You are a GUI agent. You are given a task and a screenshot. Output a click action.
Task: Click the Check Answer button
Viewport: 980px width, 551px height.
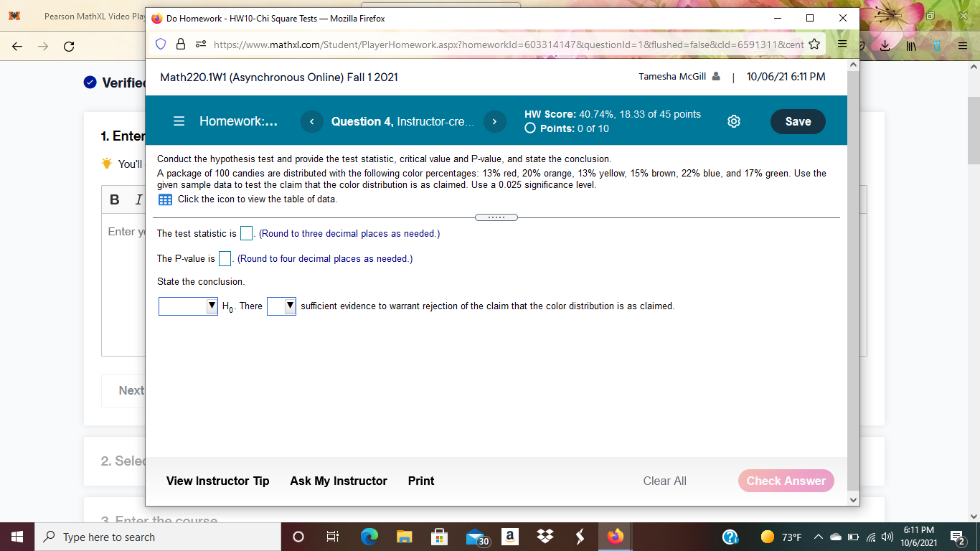click(786, 481)
